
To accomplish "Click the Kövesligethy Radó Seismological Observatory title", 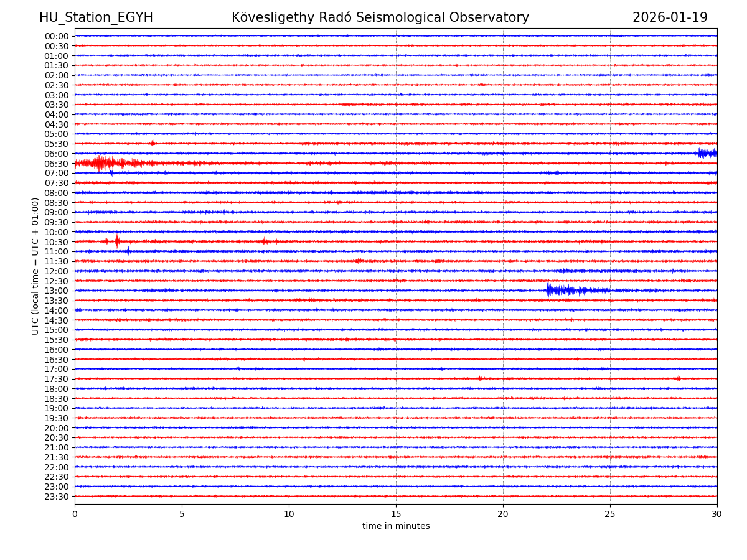I will pos(380,18).
